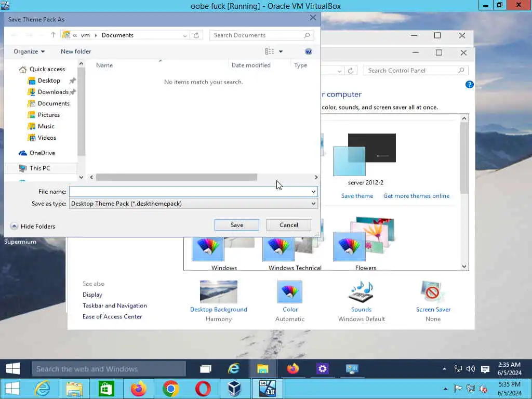Click the Up one level arrow in save dialog

[x=53, y=35]
